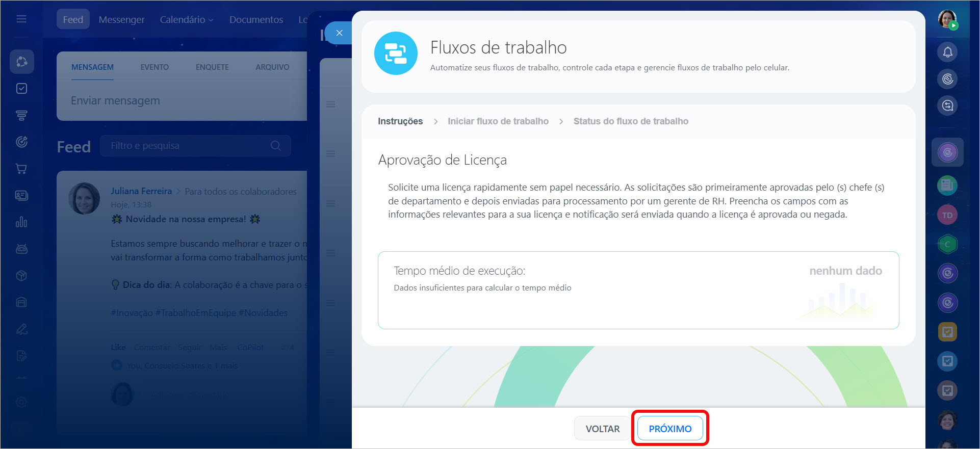Select the Status do fluxo de trabalho step
Screen dimensions: 980x449
click(630, 121)
